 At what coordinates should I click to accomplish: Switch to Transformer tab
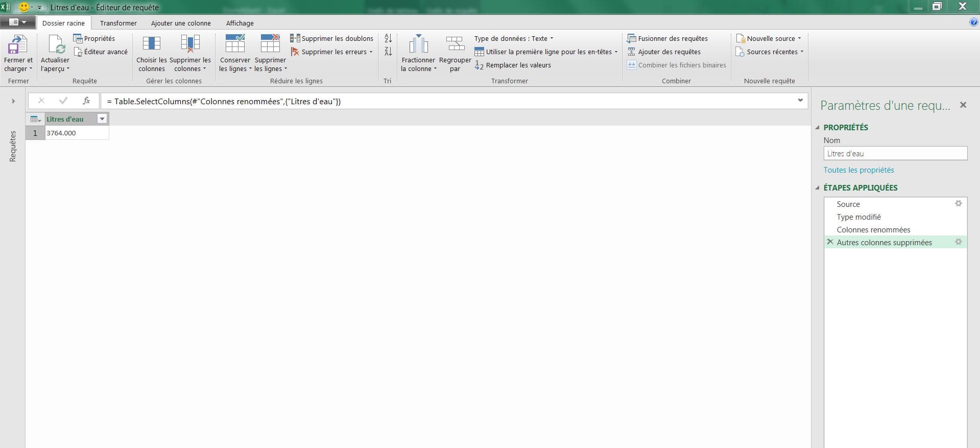tap(118, 23)
